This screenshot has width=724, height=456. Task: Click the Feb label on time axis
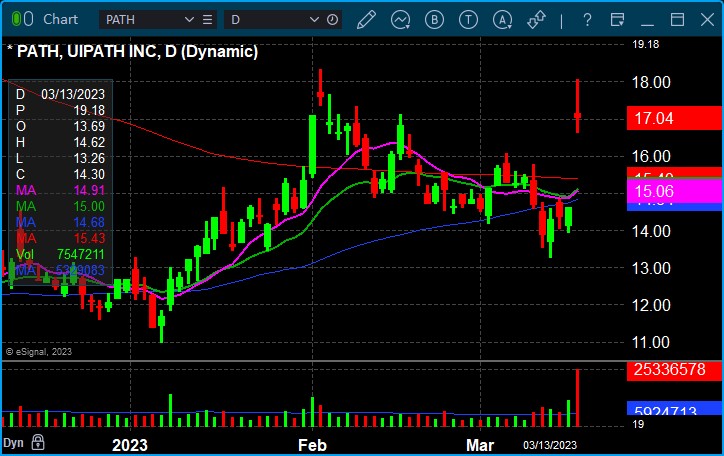click(x=312, y=445)
